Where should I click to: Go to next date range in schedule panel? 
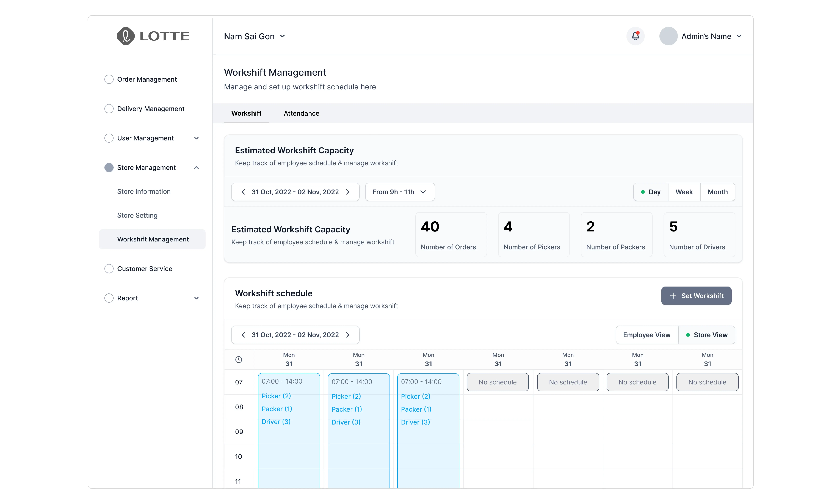[348, 335]
